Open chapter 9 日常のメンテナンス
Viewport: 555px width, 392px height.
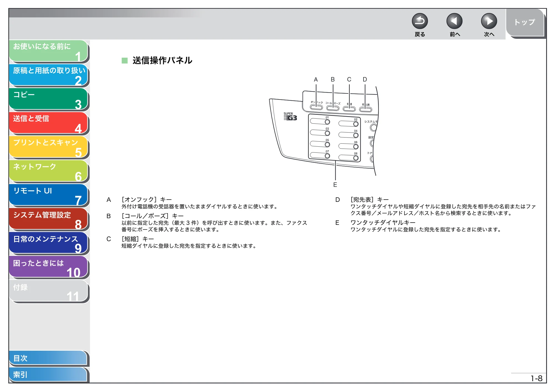(49, 243)
